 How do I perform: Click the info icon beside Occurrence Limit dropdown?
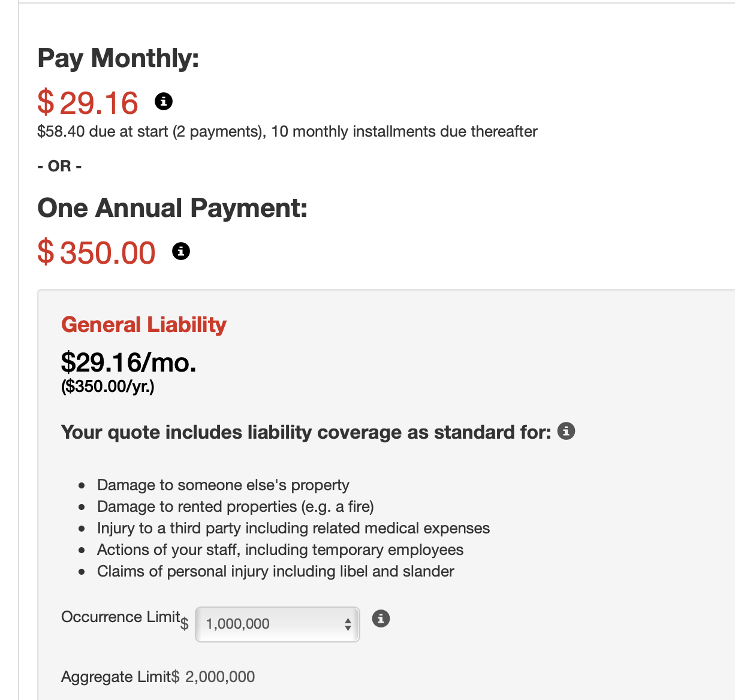click(x=381, y=618)
